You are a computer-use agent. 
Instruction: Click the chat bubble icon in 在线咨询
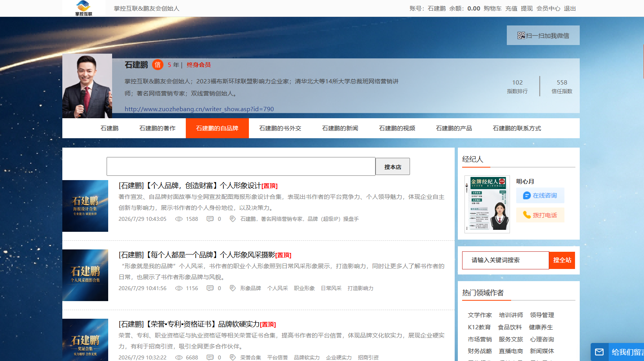[527, 195]
